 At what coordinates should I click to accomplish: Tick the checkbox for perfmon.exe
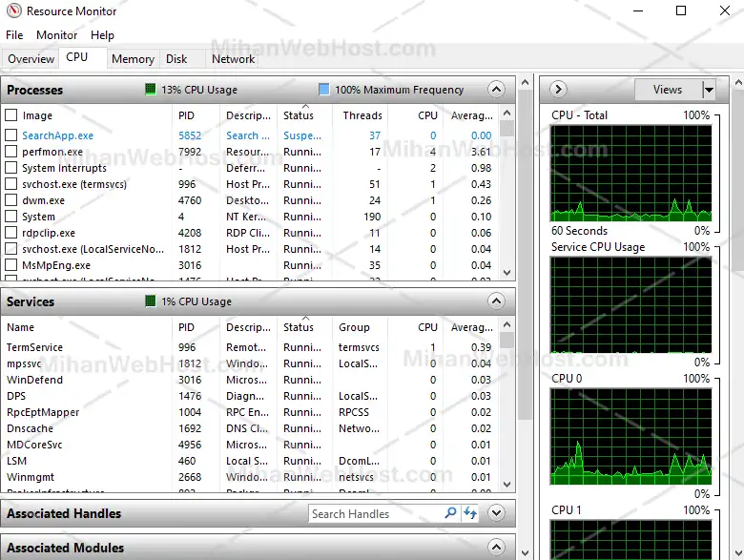coord(11,152)
